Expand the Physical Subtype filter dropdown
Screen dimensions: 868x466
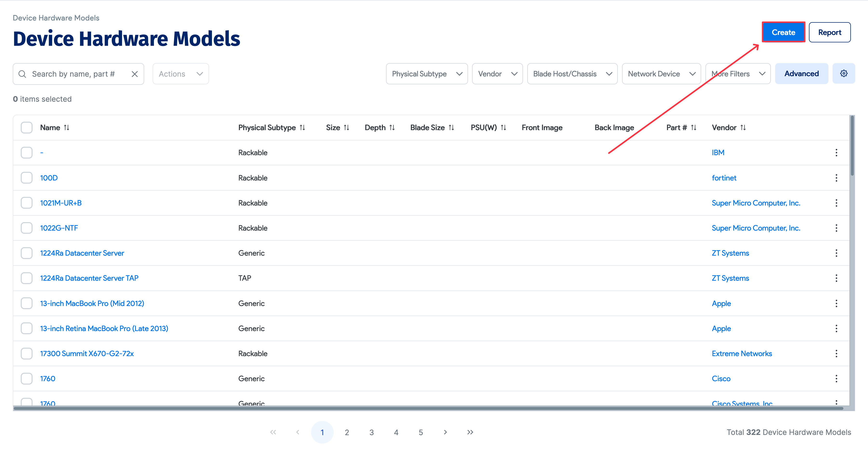426,74
